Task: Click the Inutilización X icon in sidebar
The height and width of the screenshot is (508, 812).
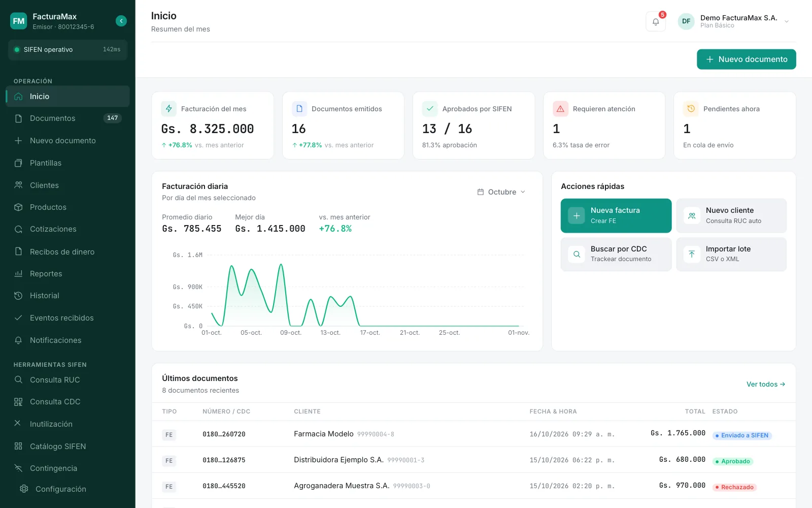Action: [18, 423]
